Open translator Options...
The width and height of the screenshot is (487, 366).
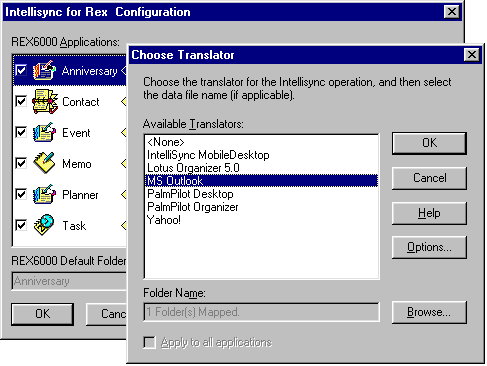pyautogui.click(x=429, y=247)
